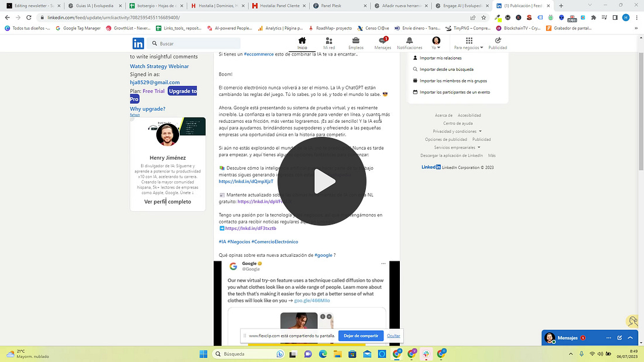Open Mensajes icon in navigation bar

pos(383,40)
